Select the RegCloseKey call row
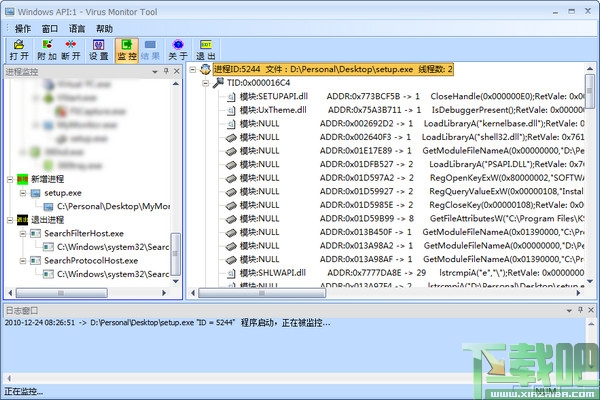This screenshot has width=600, height=400. point(411,205)
